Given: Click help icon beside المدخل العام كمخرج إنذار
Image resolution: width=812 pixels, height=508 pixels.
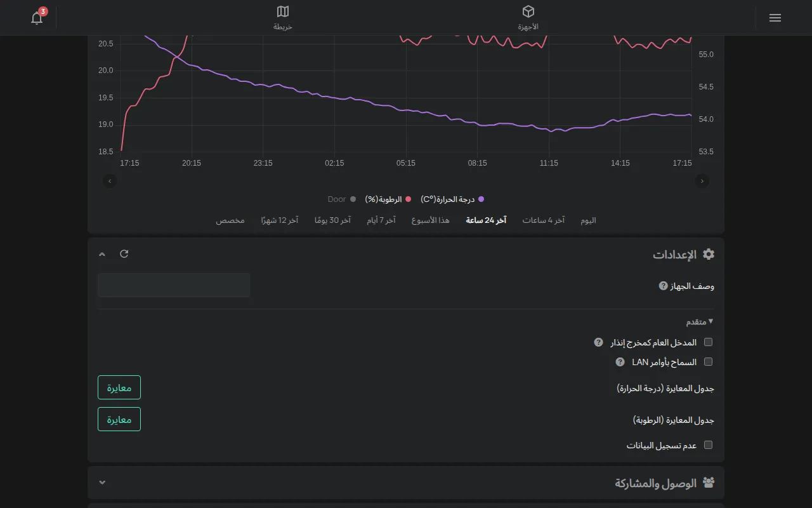Looking at the screenshot, I should point(598,342).
